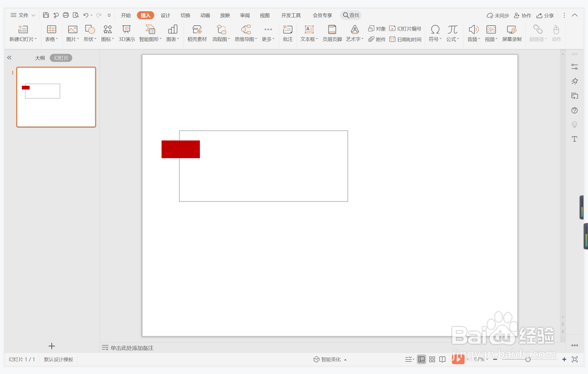Image resolution: width=588 pixels, height=374 pixels.
Task: Start slideshow from the orange play button
Action: tap(458, 359)
